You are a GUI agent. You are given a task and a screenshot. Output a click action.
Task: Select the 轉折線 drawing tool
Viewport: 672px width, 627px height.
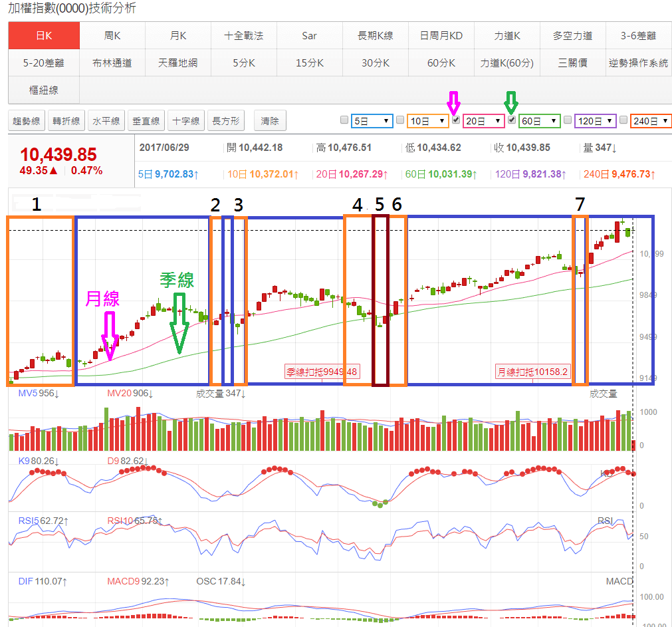coord(66,122)
